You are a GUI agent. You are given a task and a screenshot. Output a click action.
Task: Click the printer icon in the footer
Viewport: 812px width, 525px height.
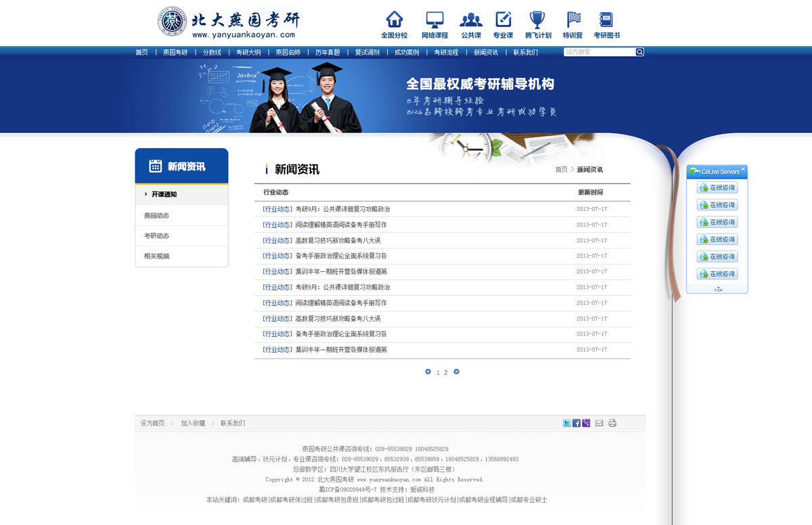pyautogui.click(x=612, y=423)
